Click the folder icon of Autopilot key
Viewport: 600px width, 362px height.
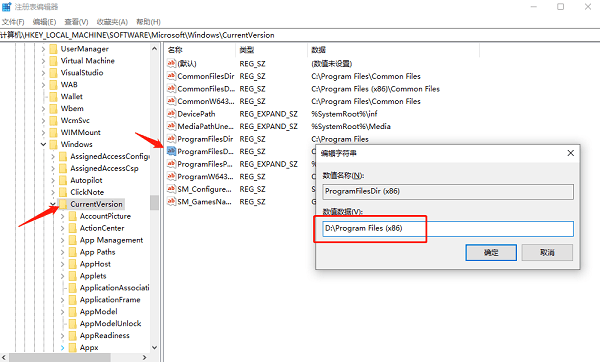tap(63, 180)
